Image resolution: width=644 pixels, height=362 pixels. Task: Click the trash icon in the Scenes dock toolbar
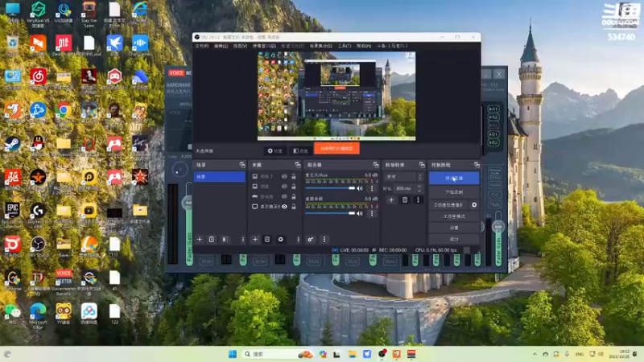[212, 239]
